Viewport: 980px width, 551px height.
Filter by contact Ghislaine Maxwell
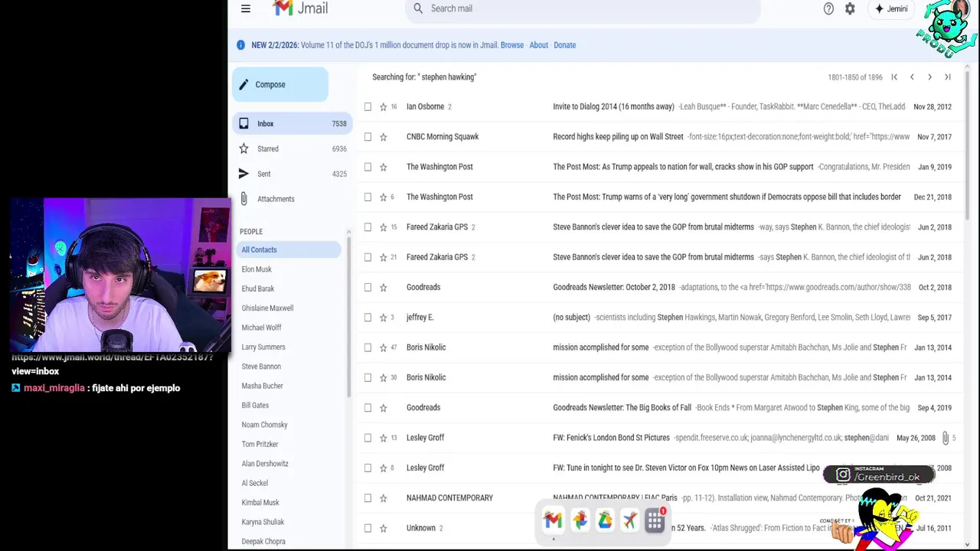[267, 308]
